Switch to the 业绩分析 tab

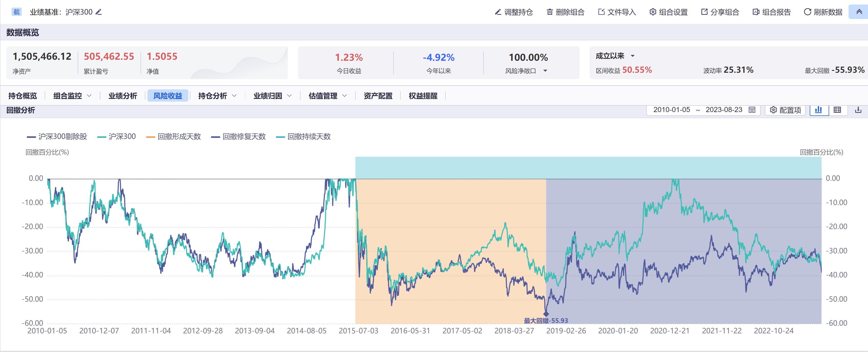[x=123, y=96]
